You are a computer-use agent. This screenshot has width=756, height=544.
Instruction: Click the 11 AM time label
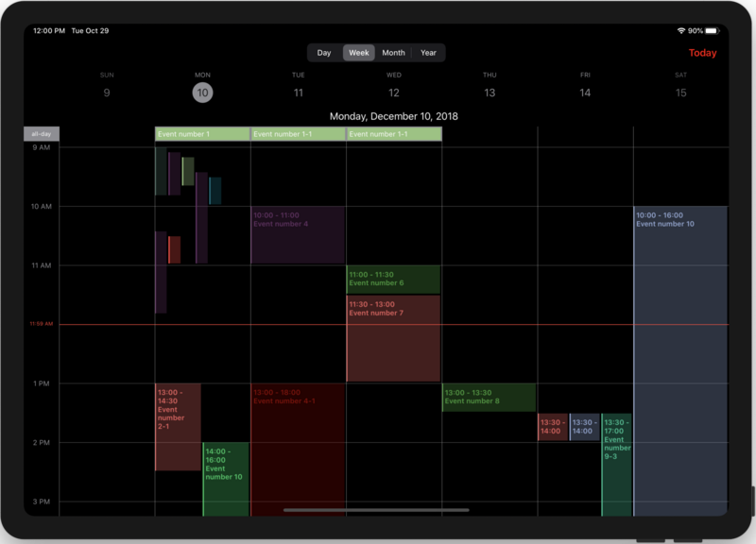click(x=42, y=265)
